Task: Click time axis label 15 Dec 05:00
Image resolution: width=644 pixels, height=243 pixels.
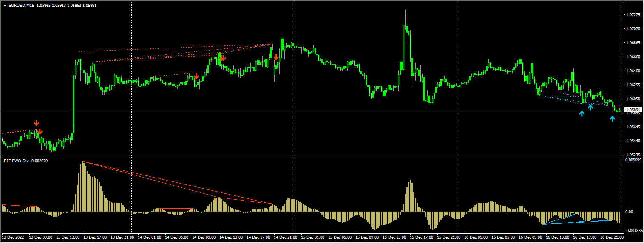Action: tap(340, 237)
